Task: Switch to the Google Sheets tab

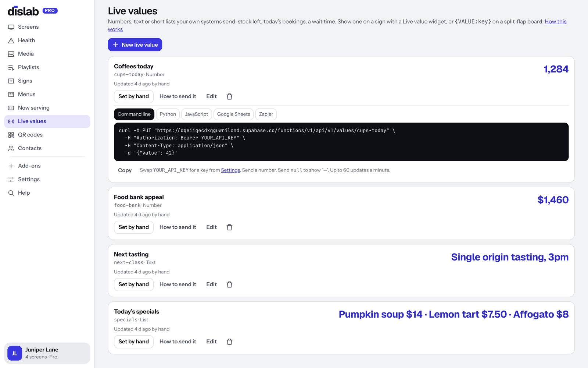Action: click(x=233, y=114)
